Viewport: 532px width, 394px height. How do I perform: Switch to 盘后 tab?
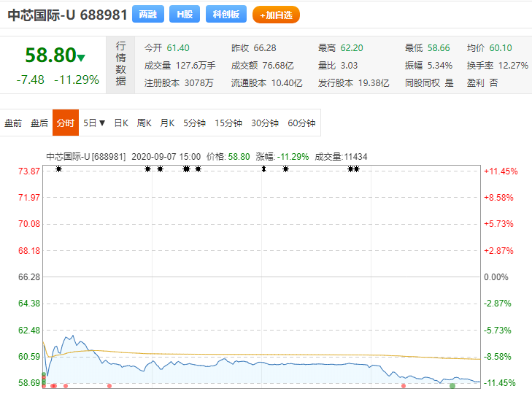(x=39, y=123)
